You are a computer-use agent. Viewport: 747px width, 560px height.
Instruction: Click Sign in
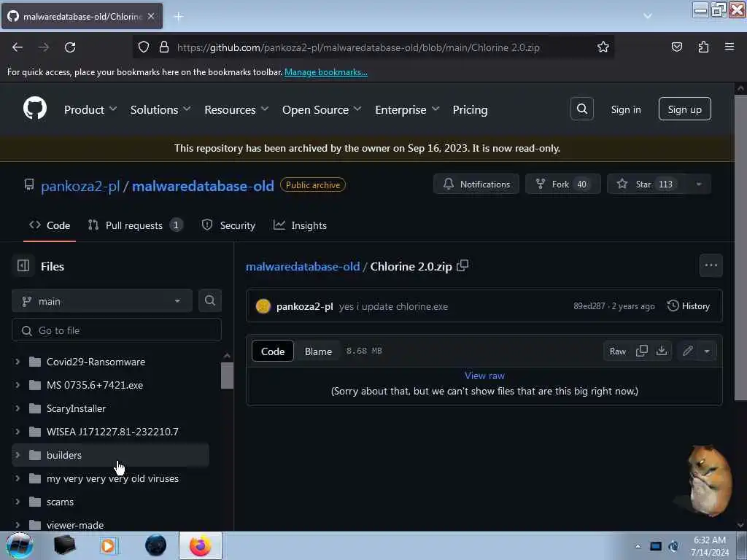coord(625,109)
